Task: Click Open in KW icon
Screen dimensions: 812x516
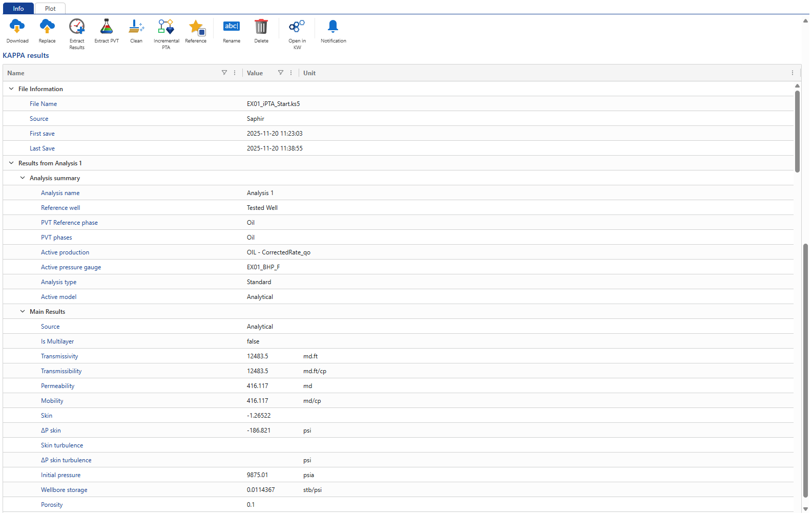Action: (297, 26)
